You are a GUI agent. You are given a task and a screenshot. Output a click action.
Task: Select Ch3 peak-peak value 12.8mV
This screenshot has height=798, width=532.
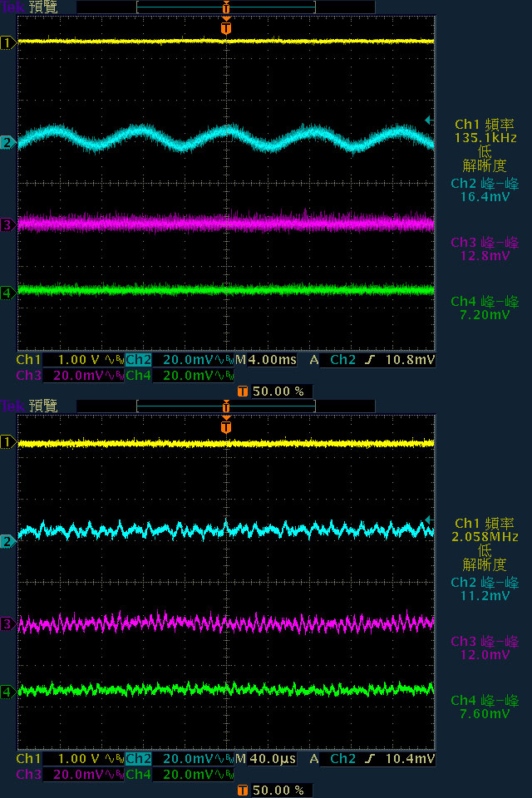click(485, 256)
